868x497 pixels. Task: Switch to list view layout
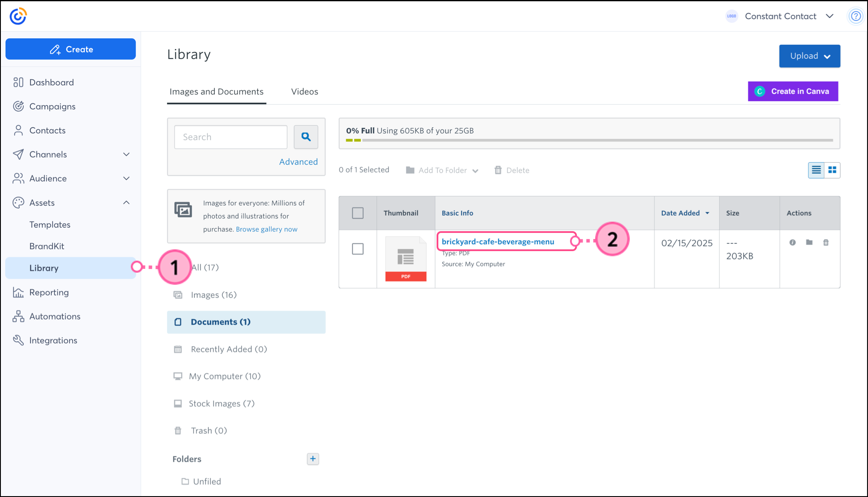coord(816,170)
